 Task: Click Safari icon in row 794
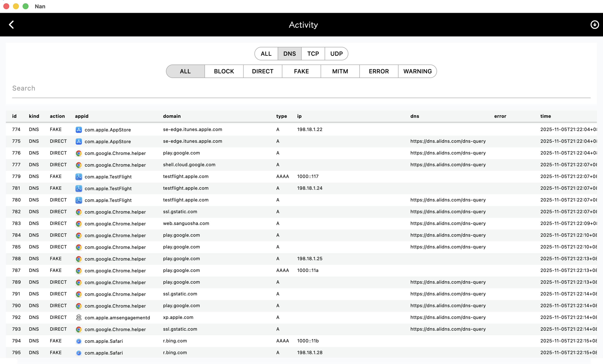click(x=79, y=341)
